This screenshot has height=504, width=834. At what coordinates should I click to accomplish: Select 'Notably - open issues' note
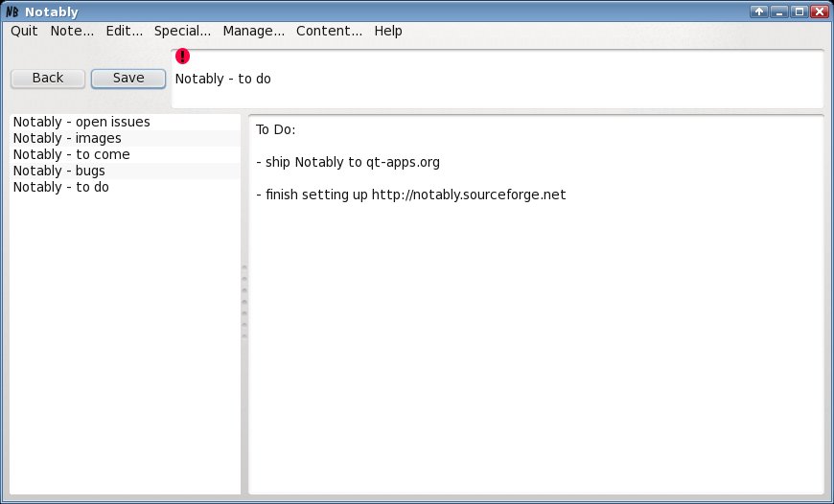click(125, 122)
